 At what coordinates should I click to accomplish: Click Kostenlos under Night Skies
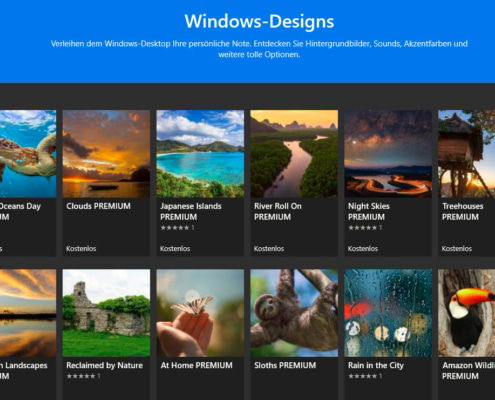tap(363, 248)
